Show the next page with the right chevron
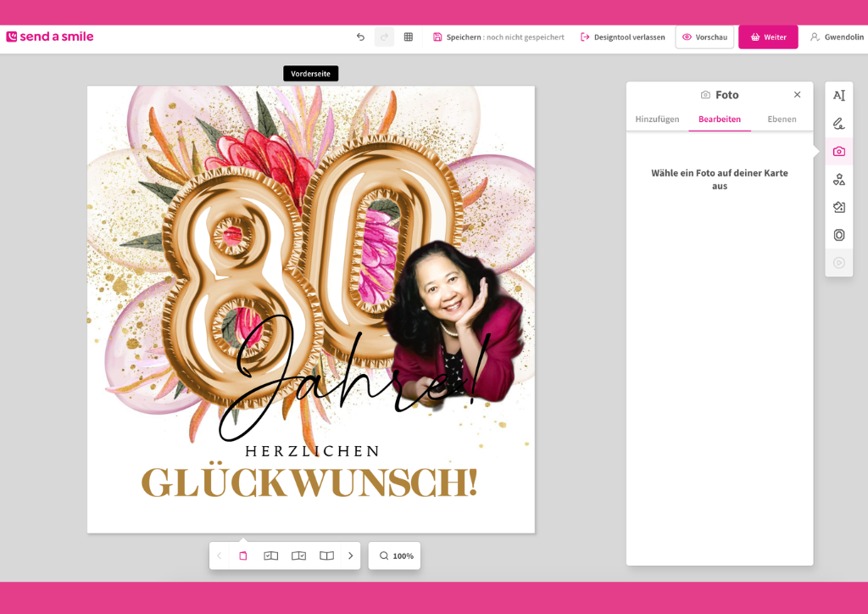Viewport: 868px width, 614px height. point(350,555)
